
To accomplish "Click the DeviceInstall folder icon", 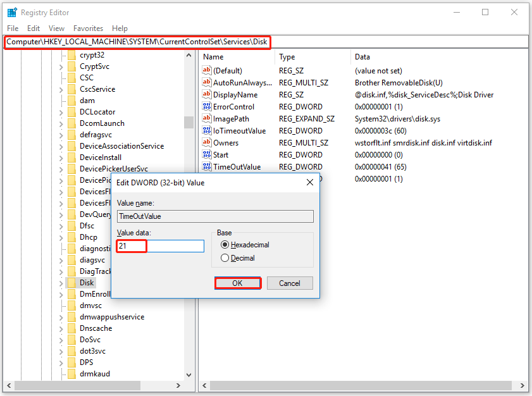I will point(71,158).
